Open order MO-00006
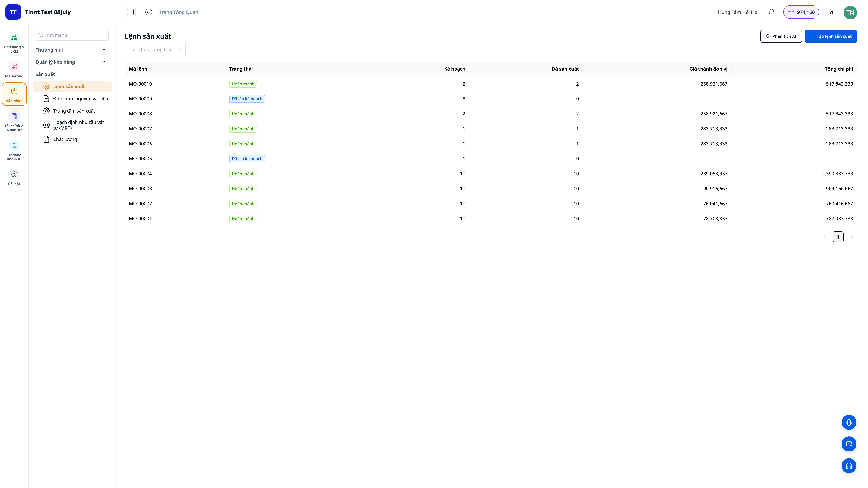This screenshot has height=488, width=868. tap(140, 144)
